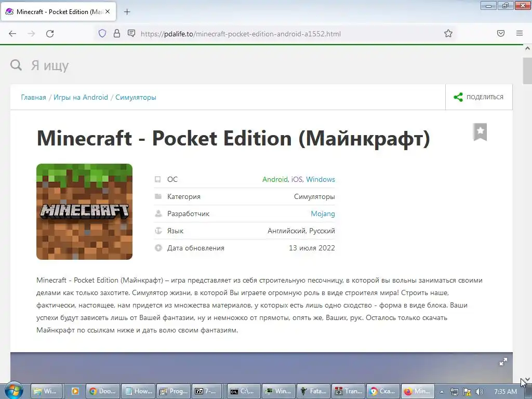This screenshot has width=532, height=399.
Task: Go back to the previous page
Action: coord(12,34)
